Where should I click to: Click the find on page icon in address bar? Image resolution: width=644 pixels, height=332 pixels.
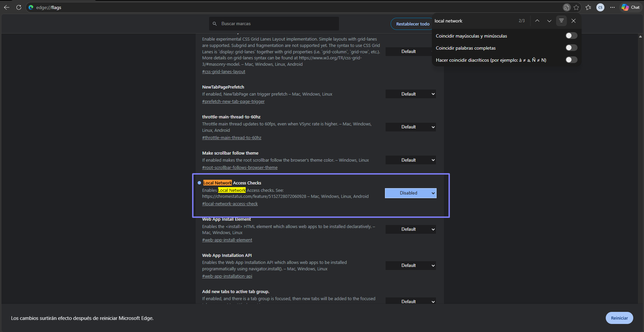pyautogui.click(x=566, y=7)
